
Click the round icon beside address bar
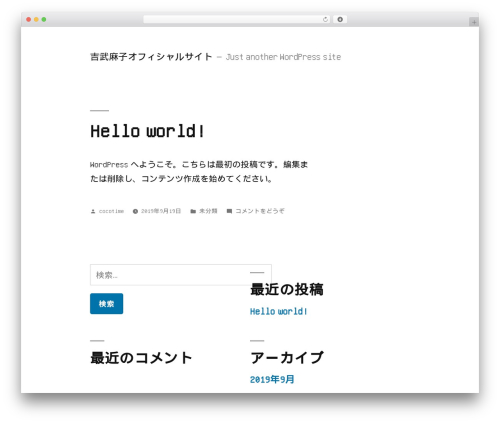[x=340, y=19]
